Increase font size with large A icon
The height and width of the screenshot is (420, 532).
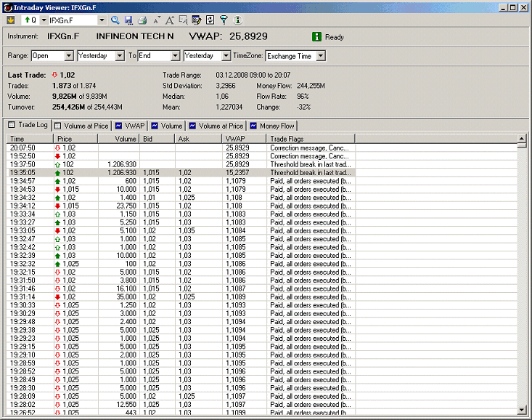click(170, 20)
